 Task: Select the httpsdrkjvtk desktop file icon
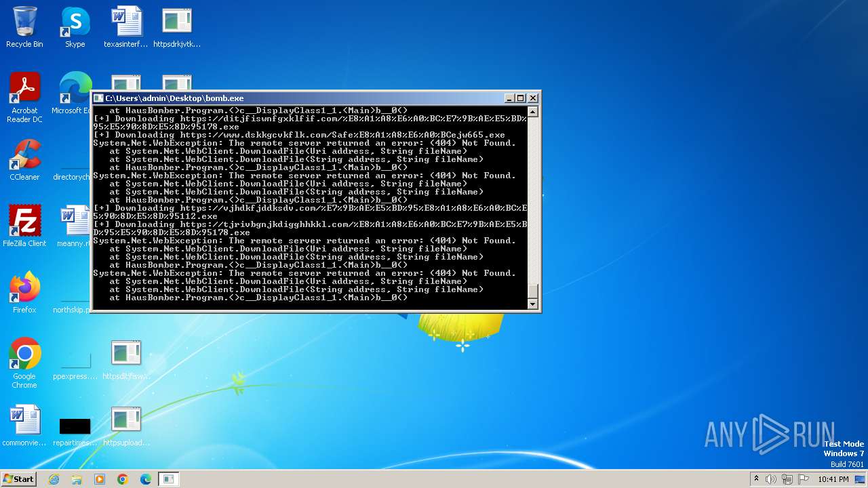click(x=177, y=27)
